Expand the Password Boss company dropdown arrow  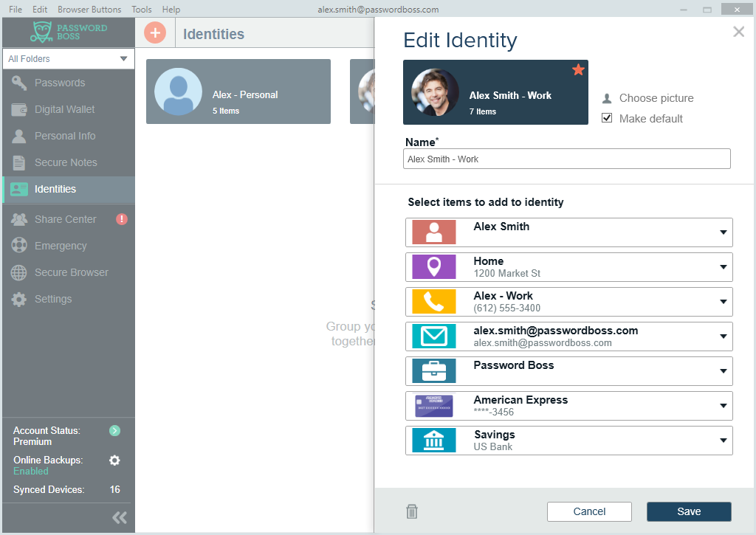tap(724, 371)
